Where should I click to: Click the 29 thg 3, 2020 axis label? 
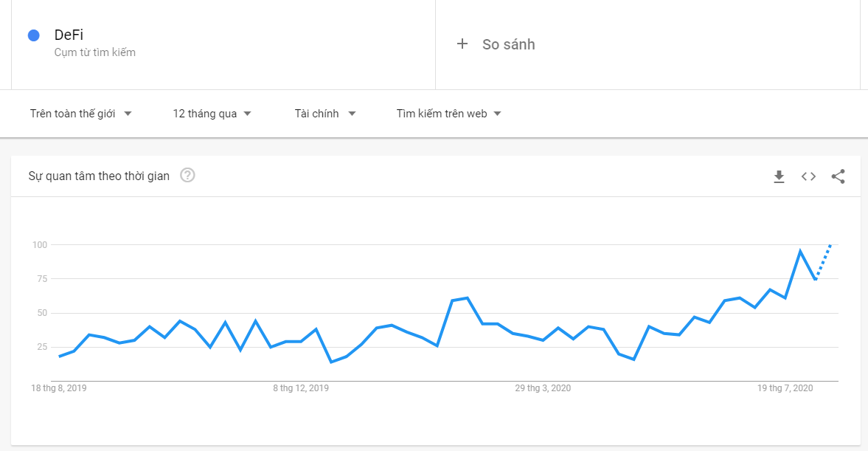[543, 388]
